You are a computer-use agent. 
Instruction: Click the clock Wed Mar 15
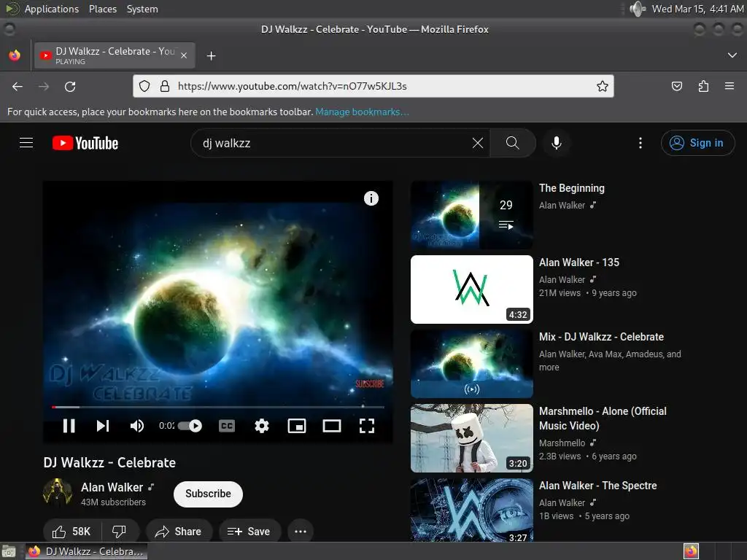(x=698, y=9)
